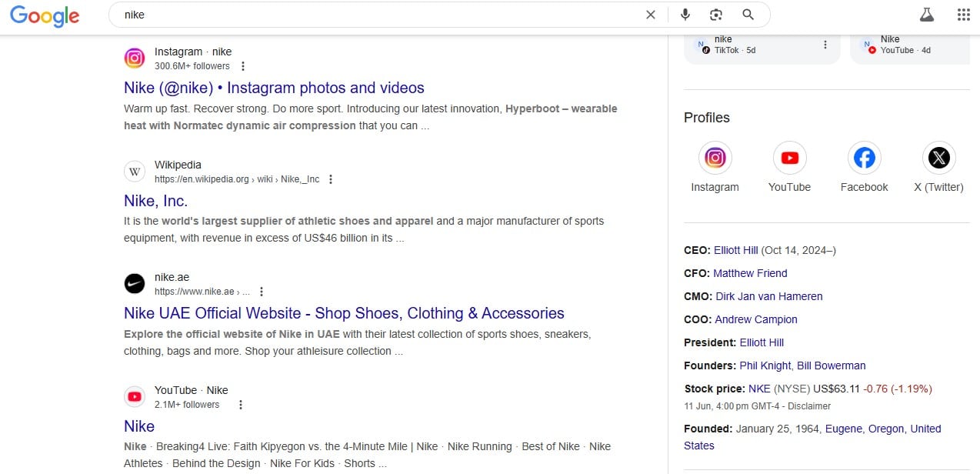Open the three-dot menu beside Wikipedia result
The width and height of the screenshot is (980, 474).
click(331, 179)
